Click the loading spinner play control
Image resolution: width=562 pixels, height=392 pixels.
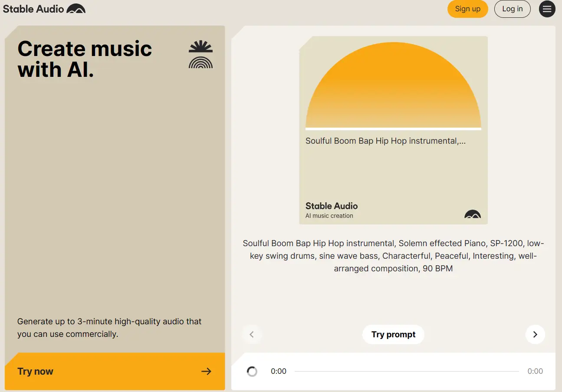(x=252, y=371)
